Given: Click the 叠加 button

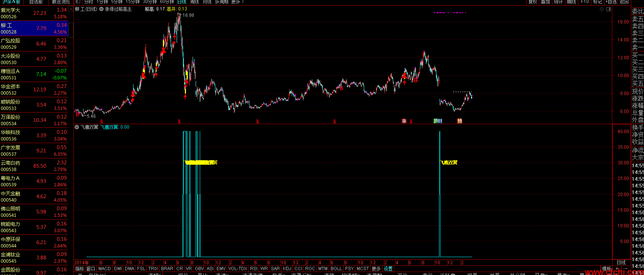Looking at the screenshot, I should pos(546,2).
